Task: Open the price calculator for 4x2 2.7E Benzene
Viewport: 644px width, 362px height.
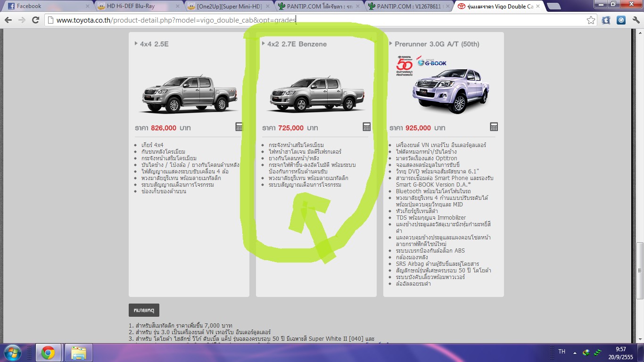Action: (366, 127)
